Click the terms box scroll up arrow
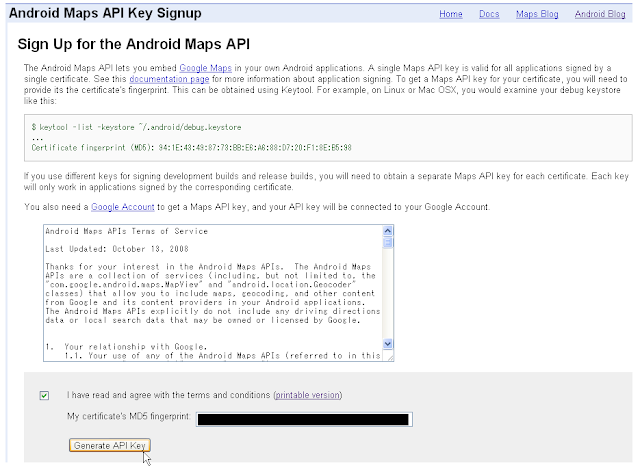640x472 pixels. coord(388,231)
